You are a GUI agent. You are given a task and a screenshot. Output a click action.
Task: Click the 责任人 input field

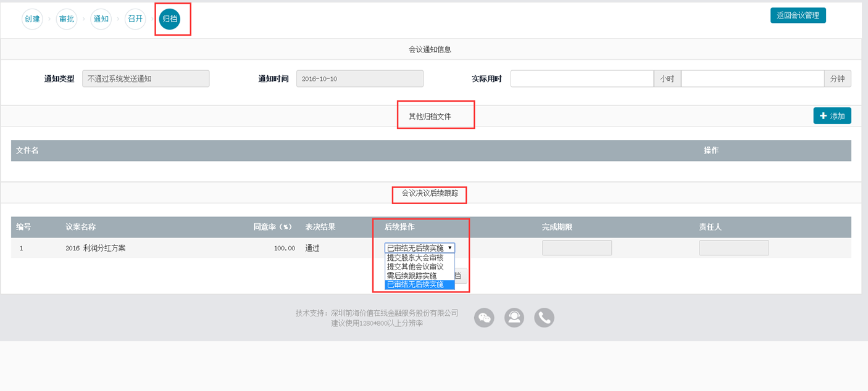tap(734, 248)
